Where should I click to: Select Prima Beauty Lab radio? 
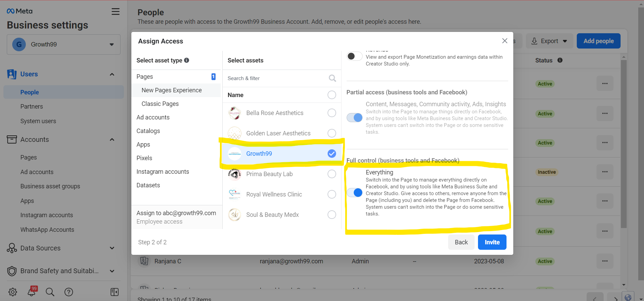[x=332, y=174]
